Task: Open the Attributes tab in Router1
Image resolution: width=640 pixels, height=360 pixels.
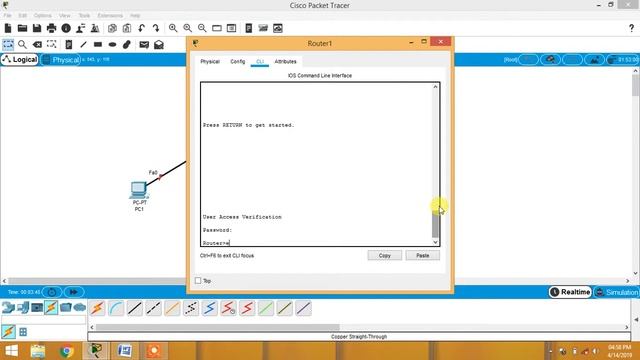Action: point(285,62)
